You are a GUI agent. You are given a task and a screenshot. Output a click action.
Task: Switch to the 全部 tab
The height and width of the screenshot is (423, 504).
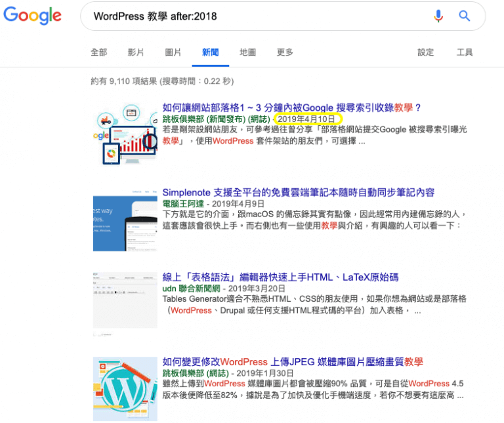coord(99,52)
